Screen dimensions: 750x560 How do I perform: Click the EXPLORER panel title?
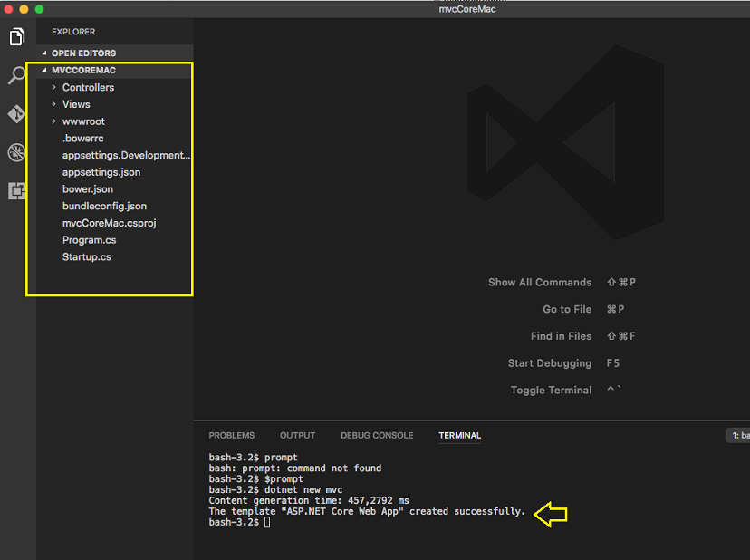pos(73,32)
